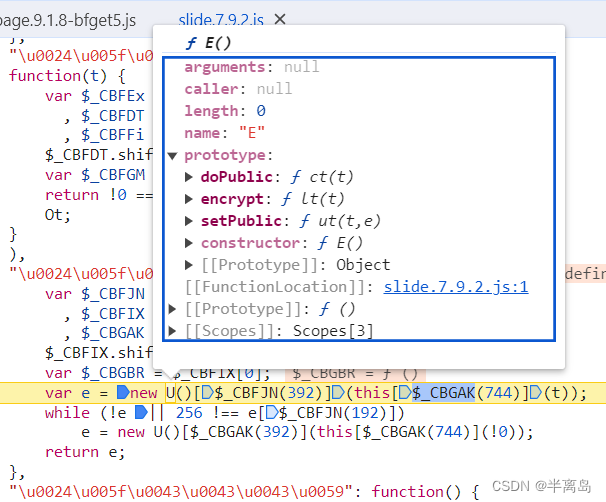Click the 'length: 0' property
Viewport: 606px width, 502px height.
click(x=225, y=111)
